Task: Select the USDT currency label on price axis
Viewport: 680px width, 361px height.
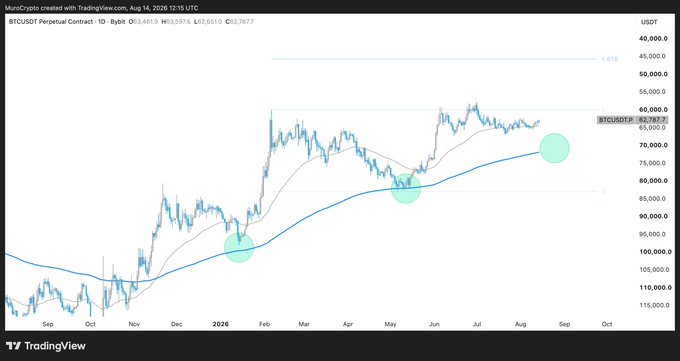Action: point(649,22)
